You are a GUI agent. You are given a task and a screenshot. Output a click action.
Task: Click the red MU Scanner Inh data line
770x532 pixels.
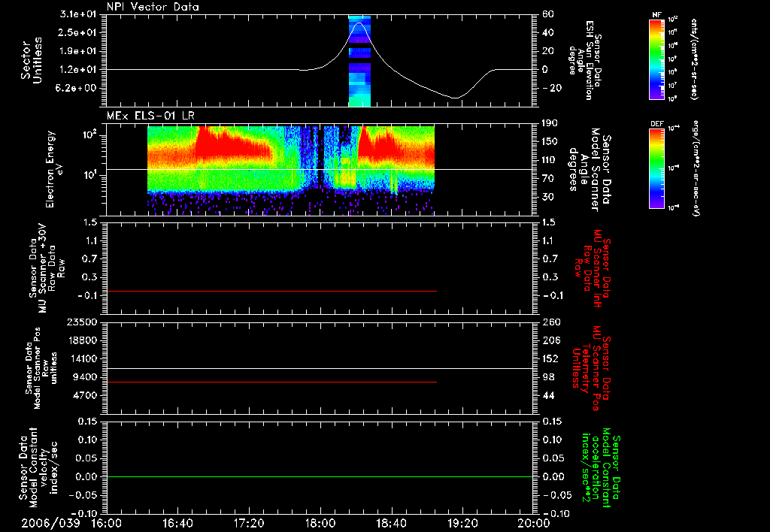(271, 291)
